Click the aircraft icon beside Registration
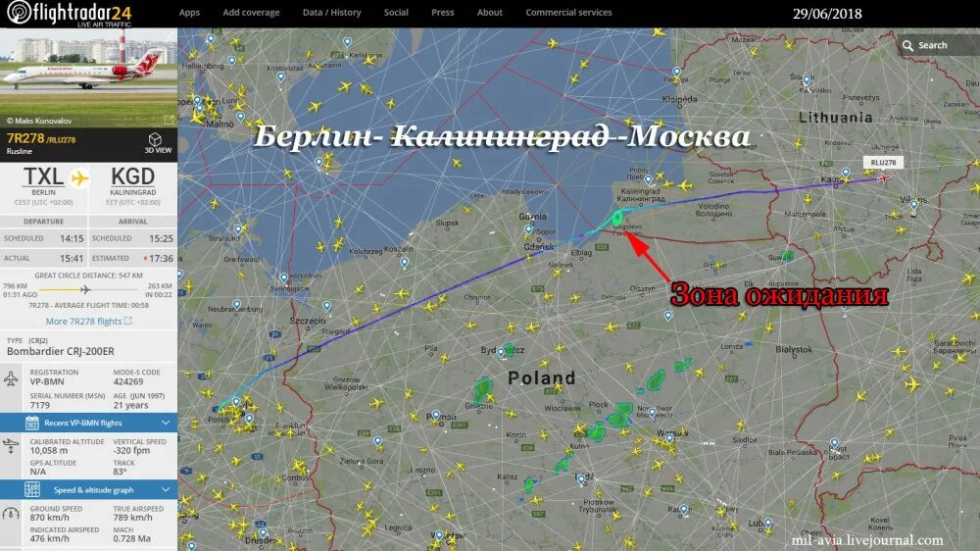The image size is (980, 551). (x=11, y=378)
